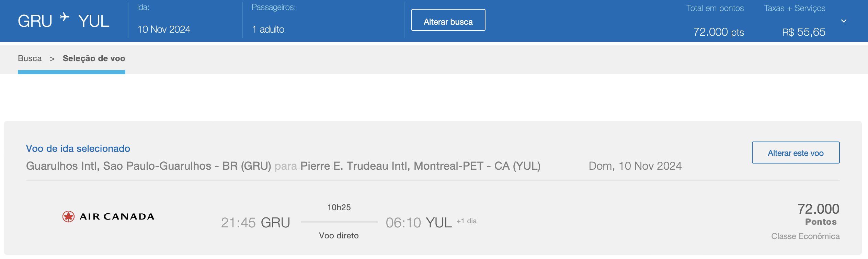The image size is (868, 259).
Task: Click the 10h25 flight duration label
Action: [339, 207]
